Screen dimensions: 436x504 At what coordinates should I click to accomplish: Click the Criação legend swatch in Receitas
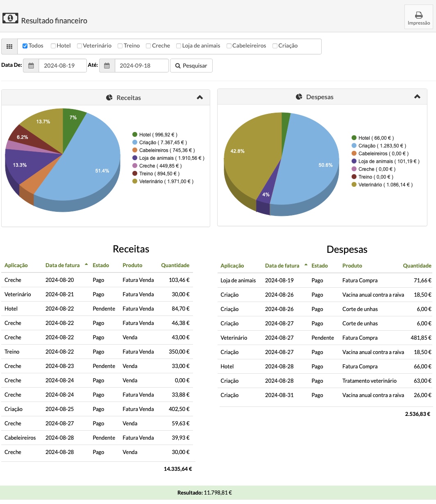point(135,143)
